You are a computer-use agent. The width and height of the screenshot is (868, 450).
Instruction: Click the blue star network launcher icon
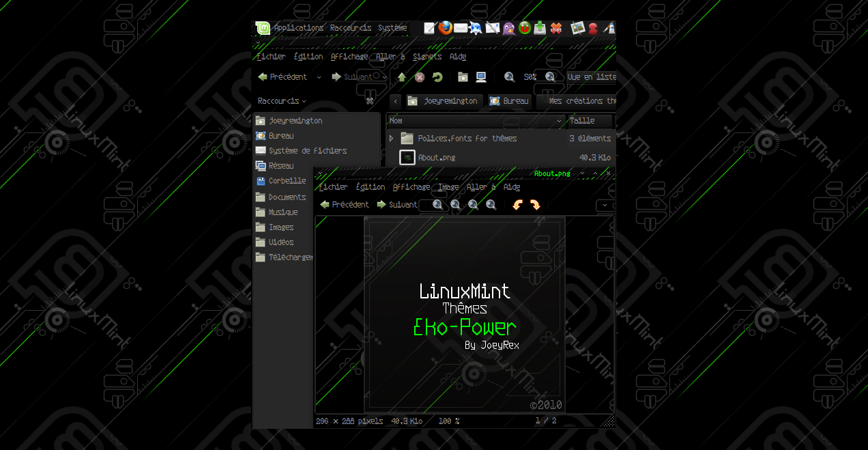[x=476, y=28]
